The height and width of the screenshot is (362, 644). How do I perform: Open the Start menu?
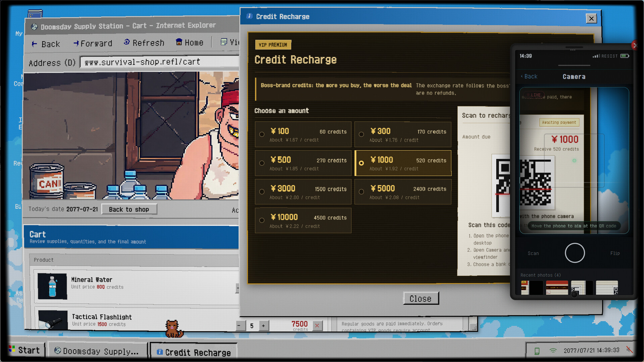pyautogui.click(x=25, y=350)
